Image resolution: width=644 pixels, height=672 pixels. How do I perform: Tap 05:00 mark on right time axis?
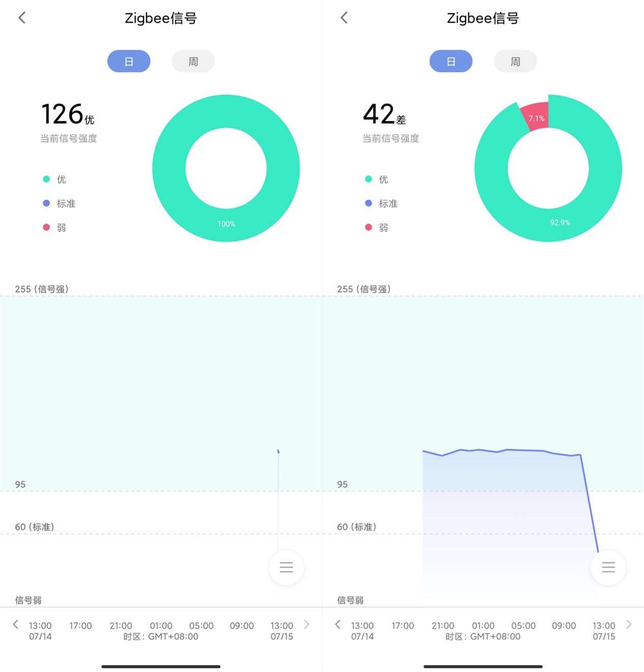coord(523,626)
